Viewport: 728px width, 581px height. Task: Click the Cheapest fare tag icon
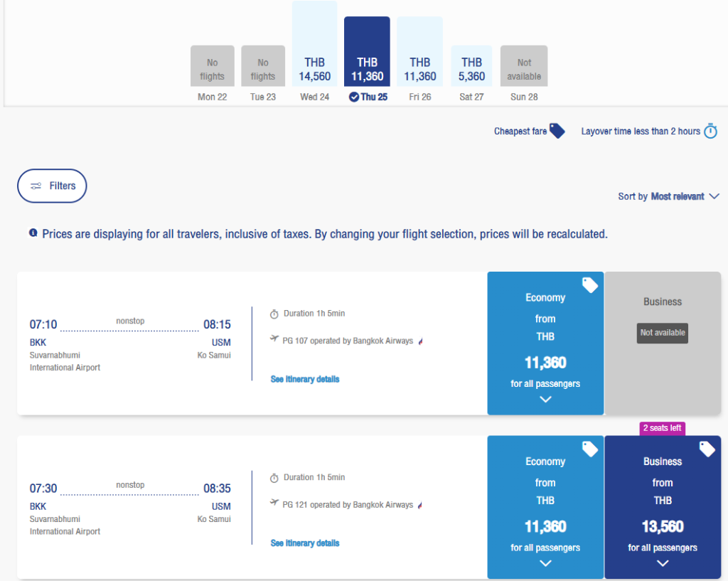pyautogui.click(x=557, y=131)
